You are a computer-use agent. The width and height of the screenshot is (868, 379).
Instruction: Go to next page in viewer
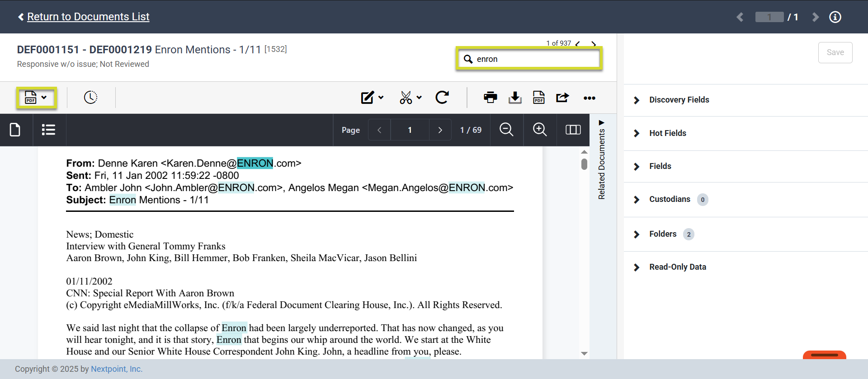pos(440,130)
